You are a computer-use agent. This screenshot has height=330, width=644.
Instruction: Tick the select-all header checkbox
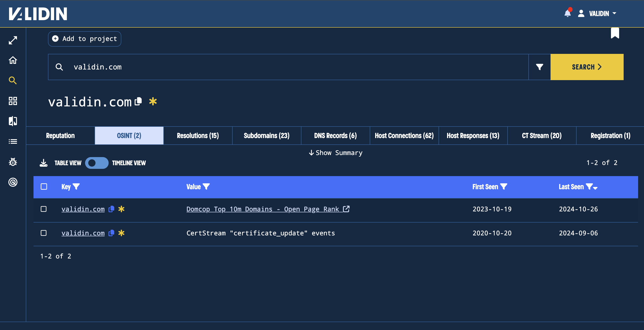[44, 187]
